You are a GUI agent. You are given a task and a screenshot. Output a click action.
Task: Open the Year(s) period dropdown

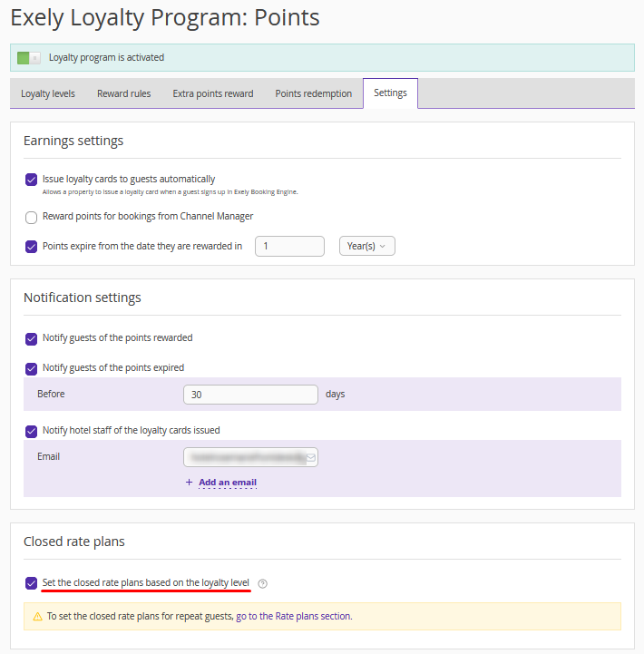pyautogui.click(x=367, y=246)
